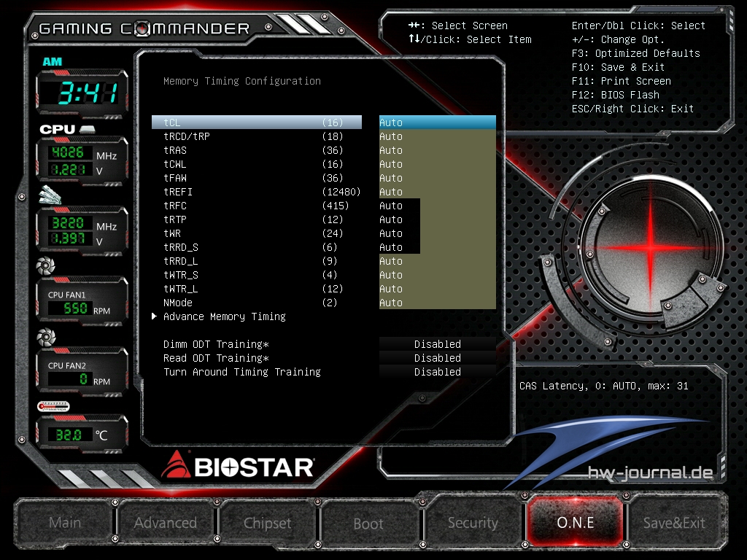Select Turn Around Timing Training label
This screenshot has width=747, height=560.
[242, 371]
